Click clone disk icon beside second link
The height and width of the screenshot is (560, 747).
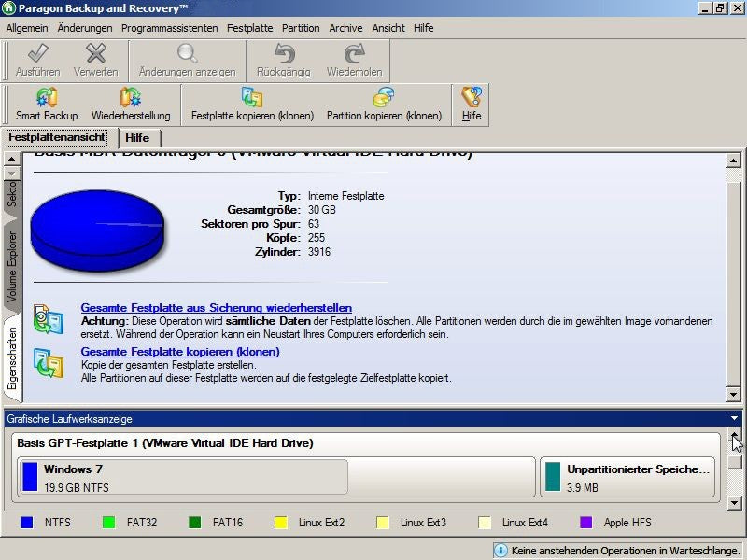(x=49, y=363)
